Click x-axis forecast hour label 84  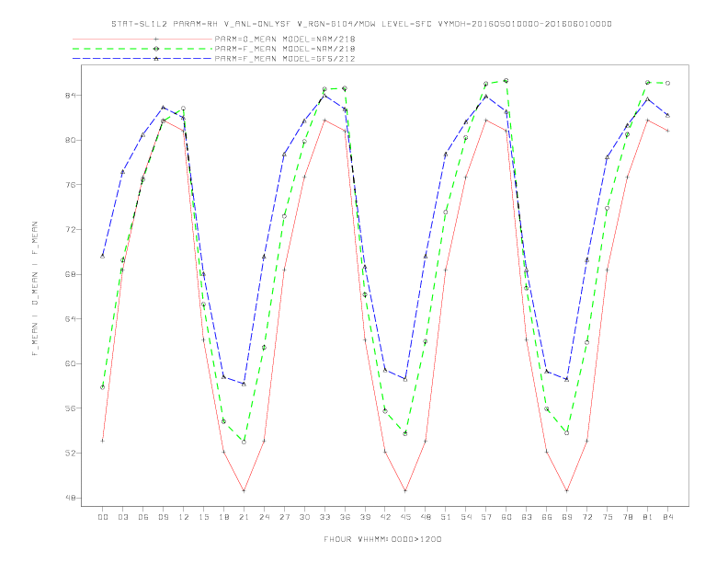[x=668, y=517]
